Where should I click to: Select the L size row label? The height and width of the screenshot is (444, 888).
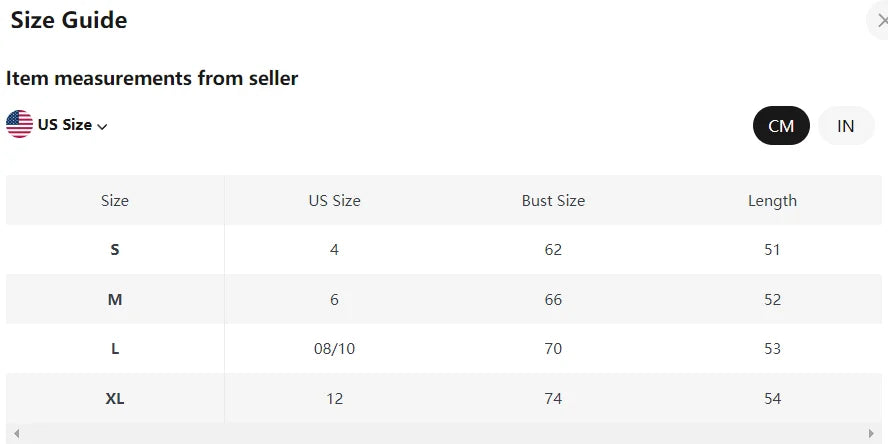pos(115,349)
